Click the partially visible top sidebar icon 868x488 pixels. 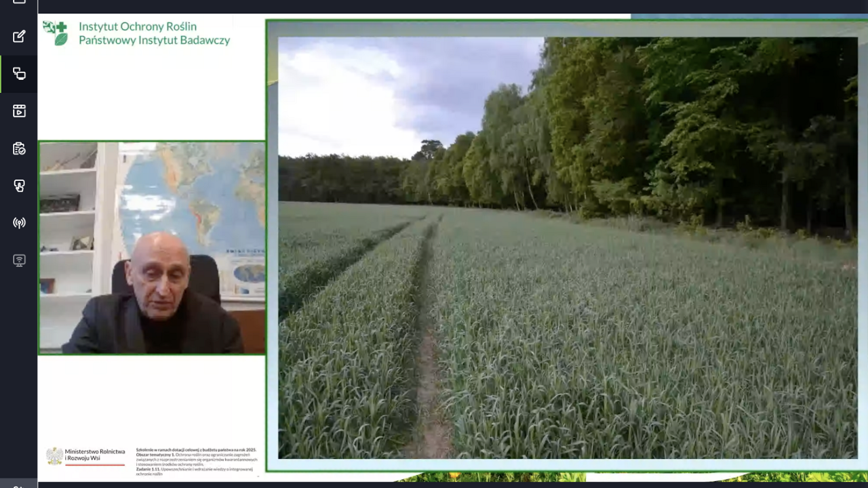pos(19,2)
